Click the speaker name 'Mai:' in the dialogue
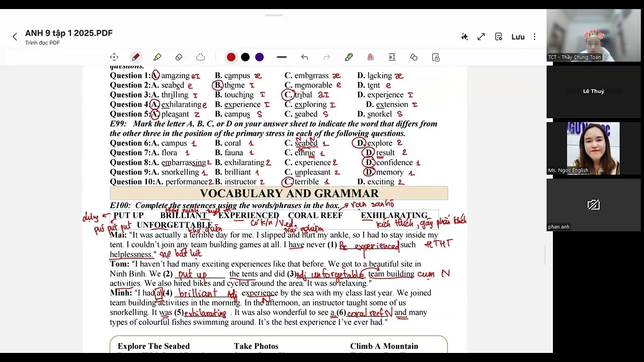Viewport: 644px width, 362px height. (118, 235)
